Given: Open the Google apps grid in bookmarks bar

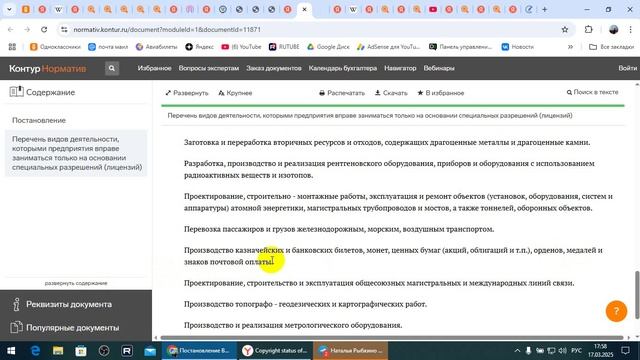Looking at the screenshot, I should click(x=12, y=47).
